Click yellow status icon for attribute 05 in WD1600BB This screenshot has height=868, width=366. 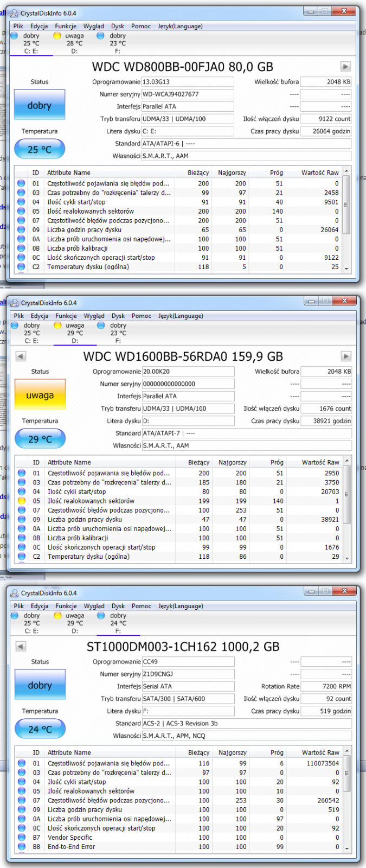click(x=22, y=501)
